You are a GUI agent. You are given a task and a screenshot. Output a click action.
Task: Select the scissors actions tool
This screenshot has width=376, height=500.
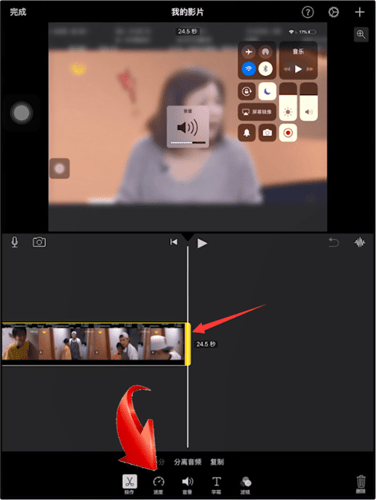point(129,484)
